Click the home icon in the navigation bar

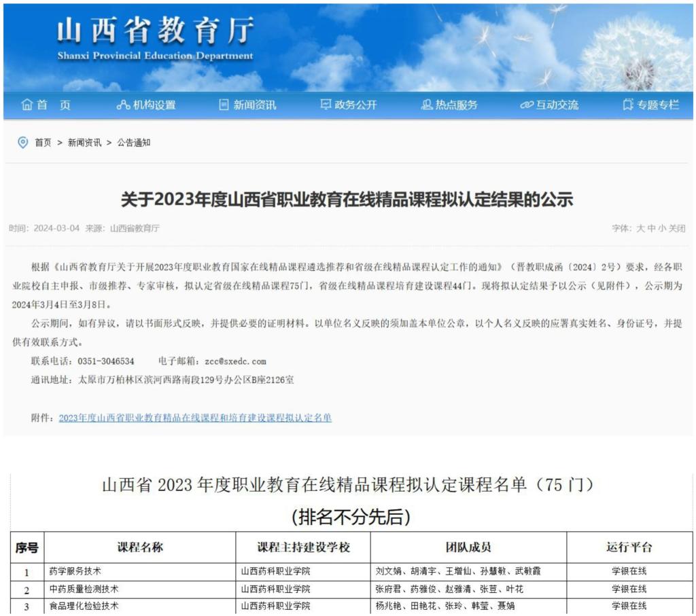(27, 105)
